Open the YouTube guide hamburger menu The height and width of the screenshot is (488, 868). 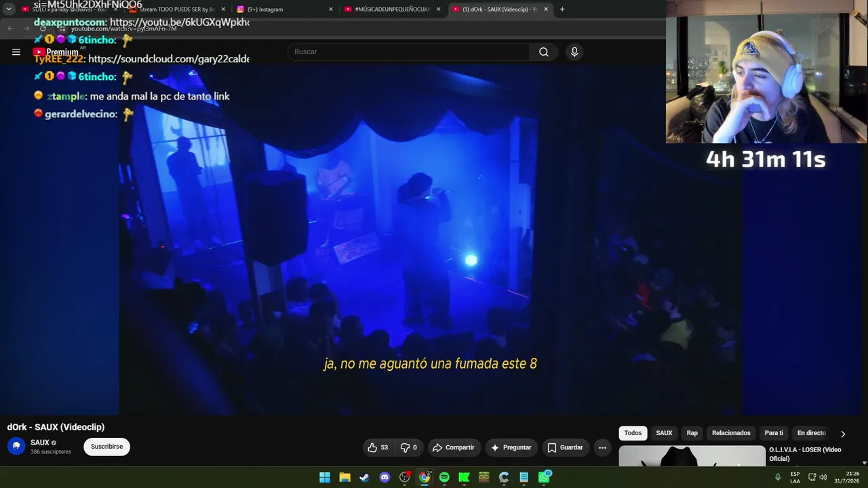pyautogui.click(x=16, y=52)
